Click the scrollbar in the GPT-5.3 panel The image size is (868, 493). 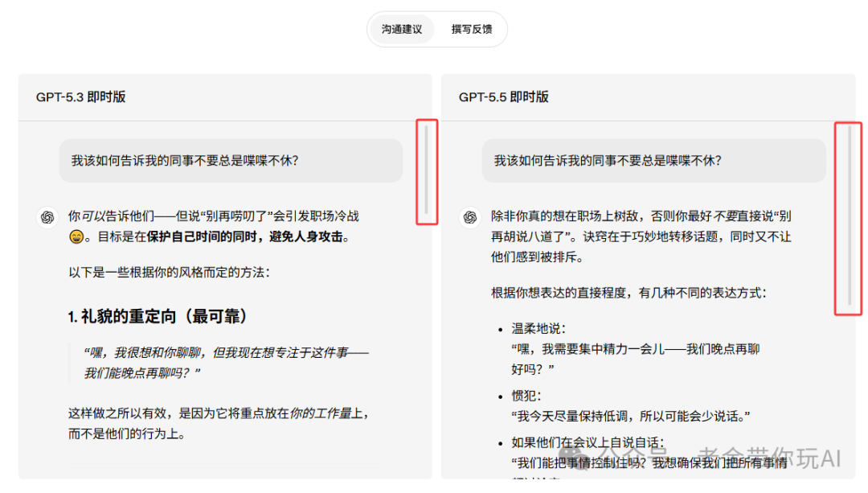click(426, 170)
